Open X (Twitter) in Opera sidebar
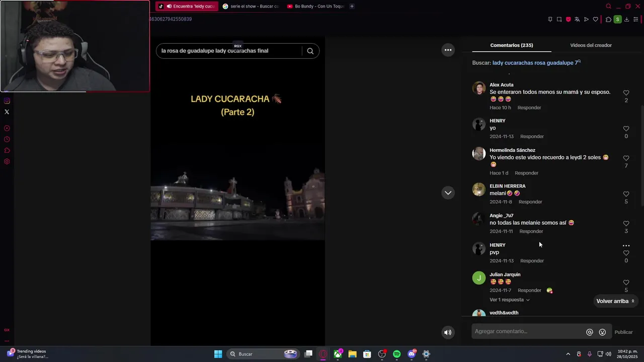644x362 pixels. 7,112
